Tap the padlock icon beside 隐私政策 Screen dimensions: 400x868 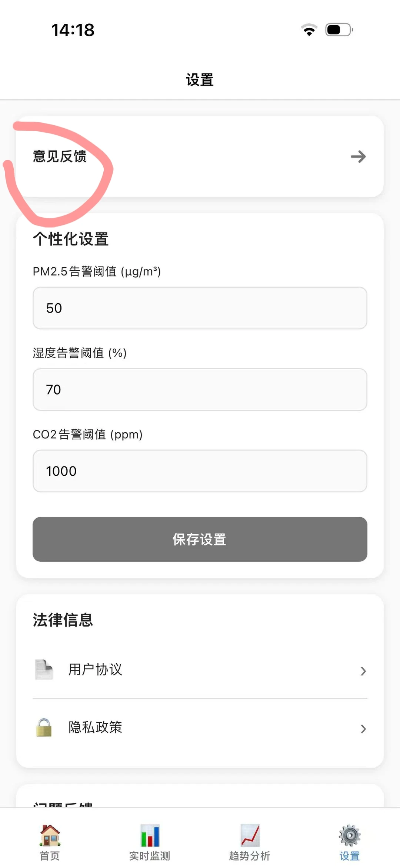point(44,727)
